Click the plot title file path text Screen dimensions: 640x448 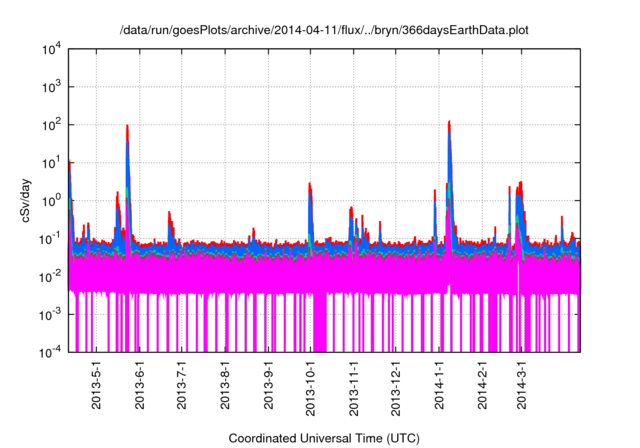point(324,31)
